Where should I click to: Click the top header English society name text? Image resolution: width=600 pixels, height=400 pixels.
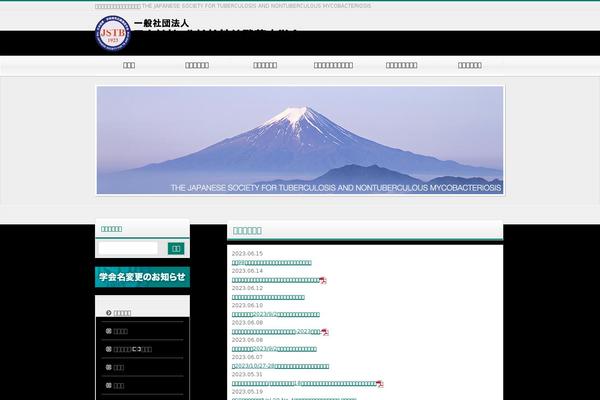pos(256,6)
